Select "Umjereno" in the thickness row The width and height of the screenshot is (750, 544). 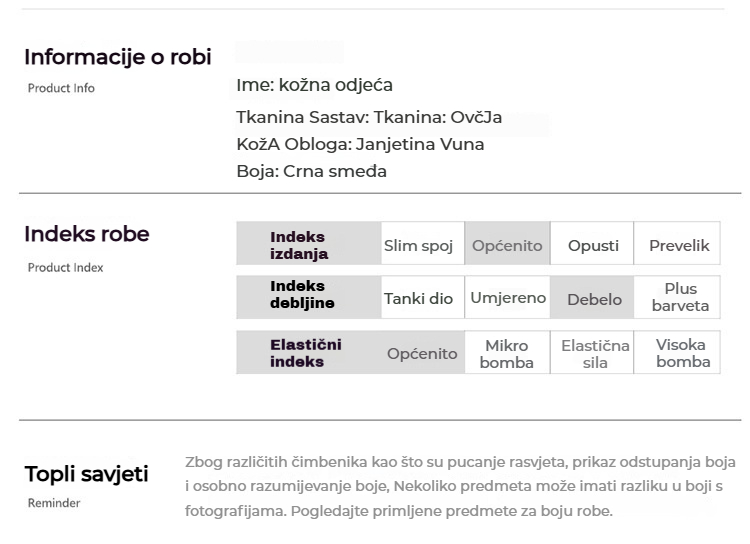click(x=508, y=298)
